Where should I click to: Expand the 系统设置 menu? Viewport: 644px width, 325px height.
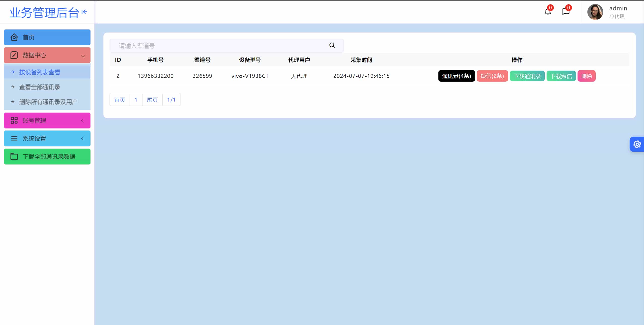[47, 138]
